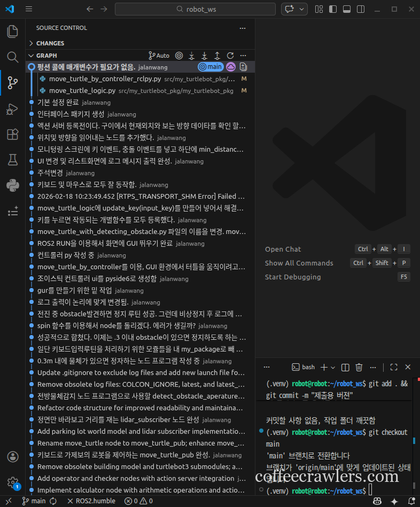The image size is (420, 507).
Task: Click the main branch in status bar
Action: tap(34, 501)
